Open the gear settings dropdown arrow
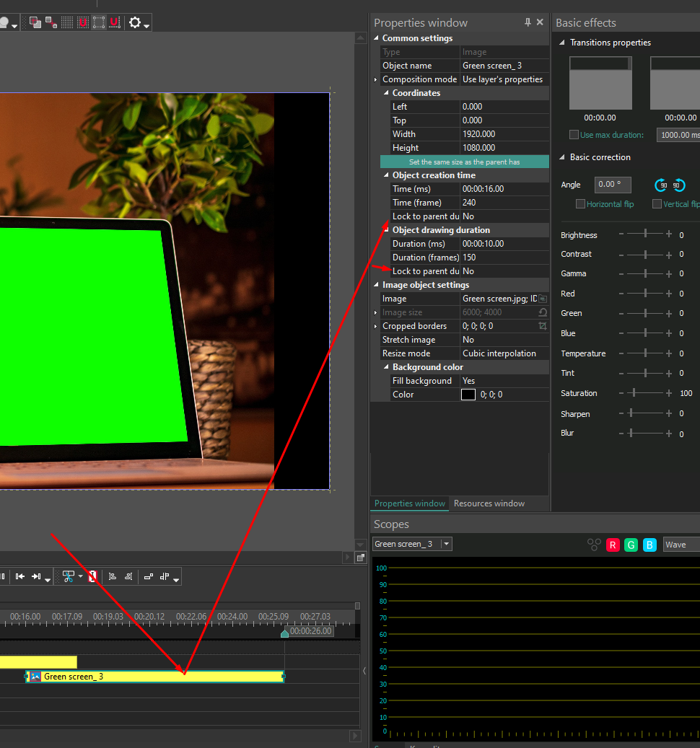This screenshot has width=700, height=748. [x=146, y=26]
